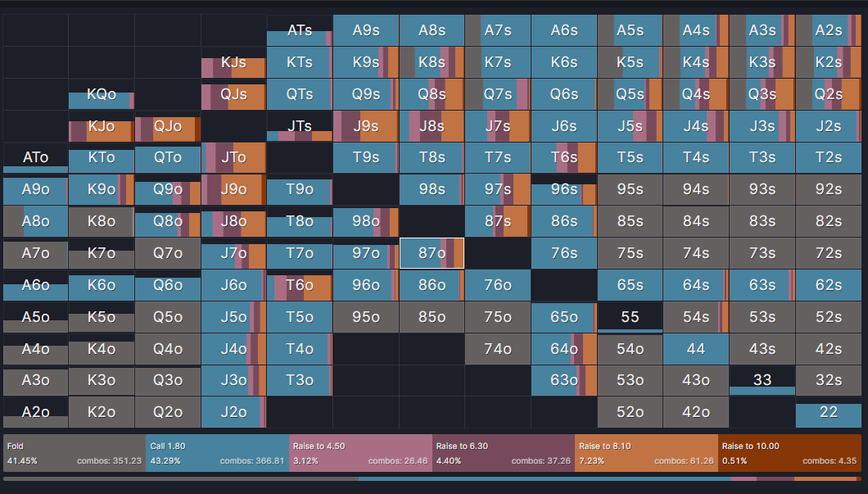Select the pocket 33 pair cell

point(762,380)
